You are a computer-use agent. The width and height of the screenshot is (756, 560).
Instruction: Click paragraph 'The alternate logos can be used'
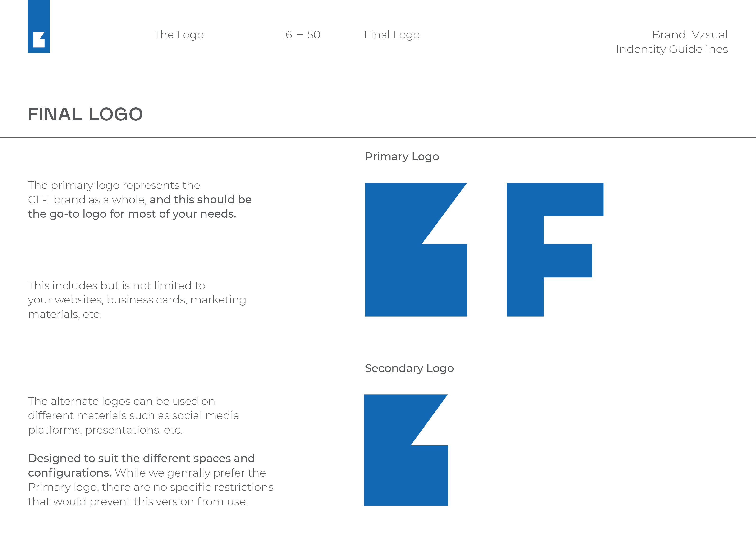(x=133, y=416)
